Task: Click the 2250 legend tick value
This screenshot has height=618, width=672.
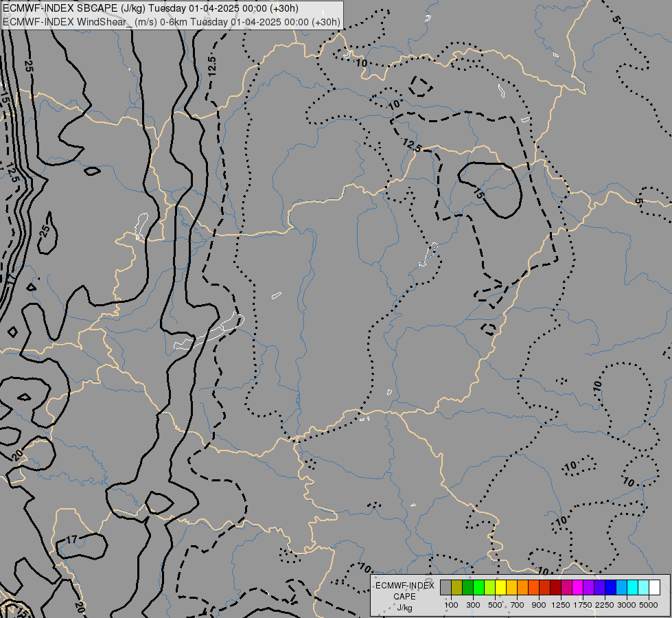Action: point(605,605)
